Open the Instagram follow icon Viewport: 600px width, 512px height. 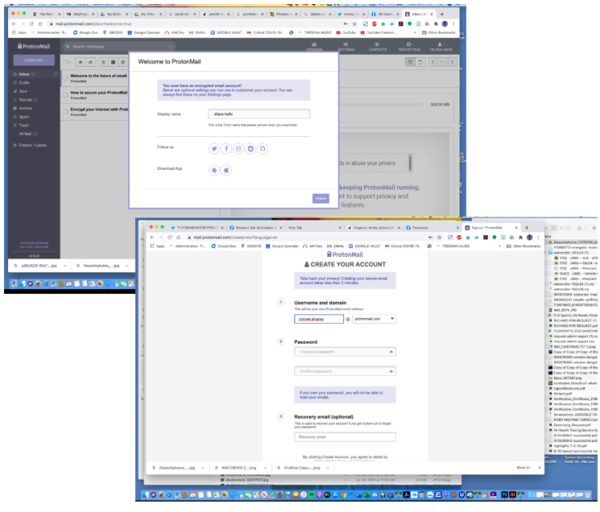pos(238,148)
